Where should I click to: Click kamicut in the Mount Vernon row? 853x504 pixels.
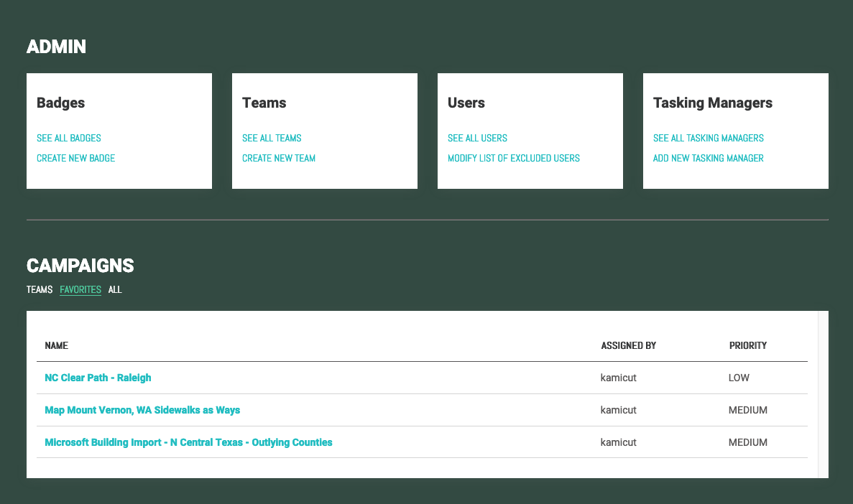[x=619, y=410]
